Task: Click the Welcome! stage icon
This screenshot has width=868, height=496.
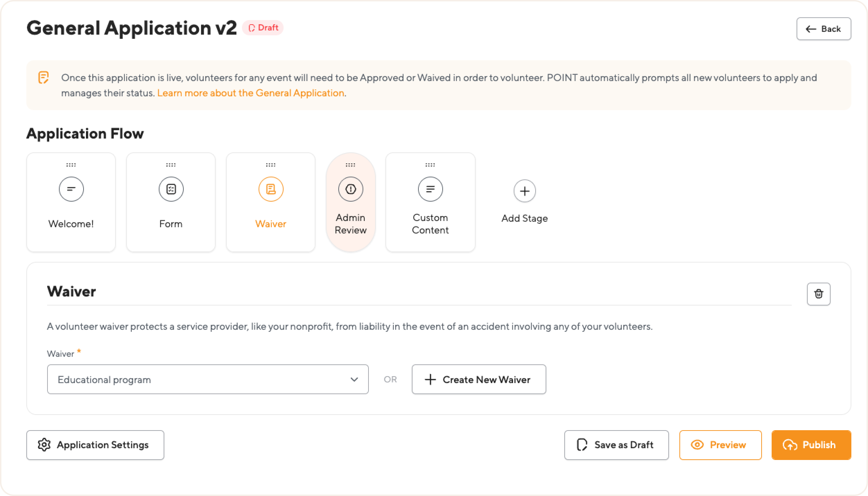Action: click(x=71, y=189)
